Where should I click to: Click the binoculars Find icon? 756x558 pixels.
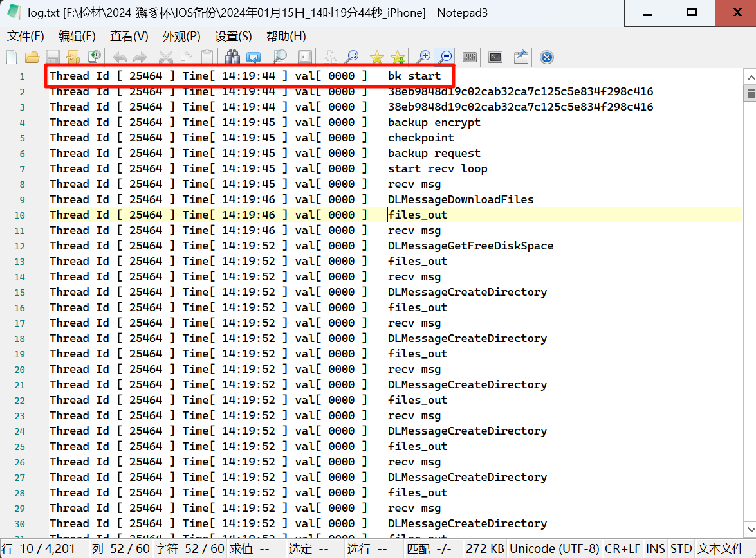(x=232, y=57)
